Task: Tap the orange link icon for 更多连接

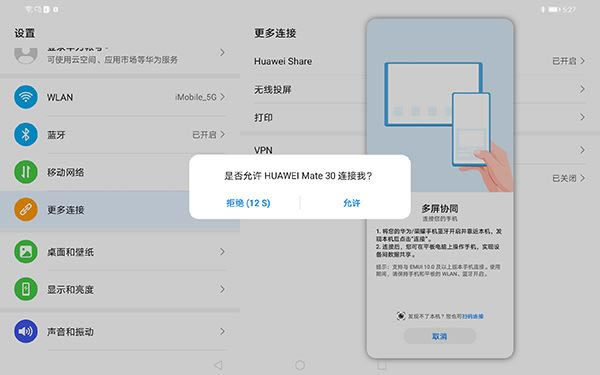Action: pyautogui.click(x=26, y=209)
